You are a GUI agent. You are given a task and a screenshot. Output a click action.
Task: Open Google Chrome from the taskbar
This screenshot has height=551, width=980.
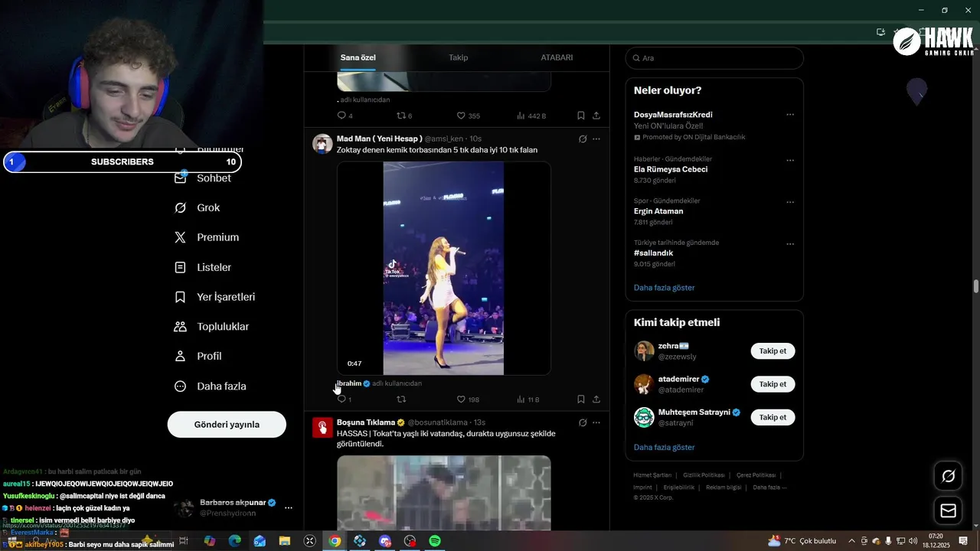[335, 541]
